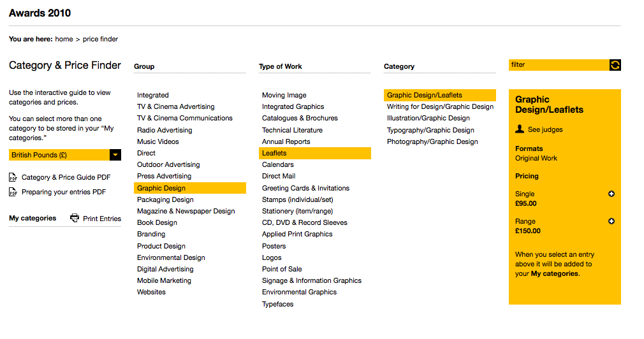Click the PDF icon for Category & Price Guide
This screenshot has width=644, height=339.
(13, 178)
